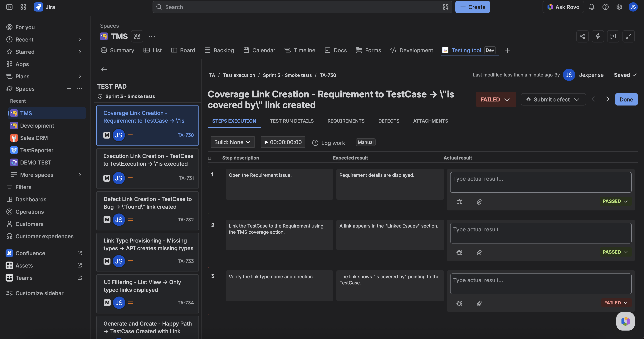Open the Submit defect dropdown
Viewport: 644px width, 339px height.
click(553, 99)
